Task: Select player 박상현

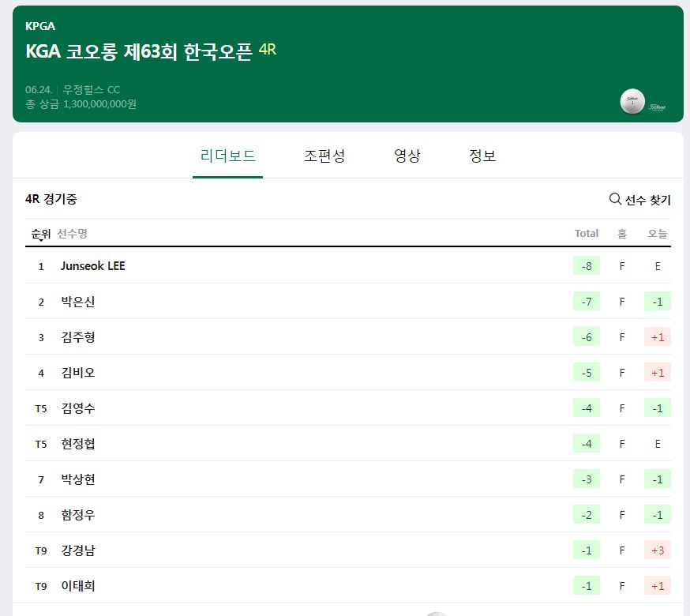Action: [78, 479]
